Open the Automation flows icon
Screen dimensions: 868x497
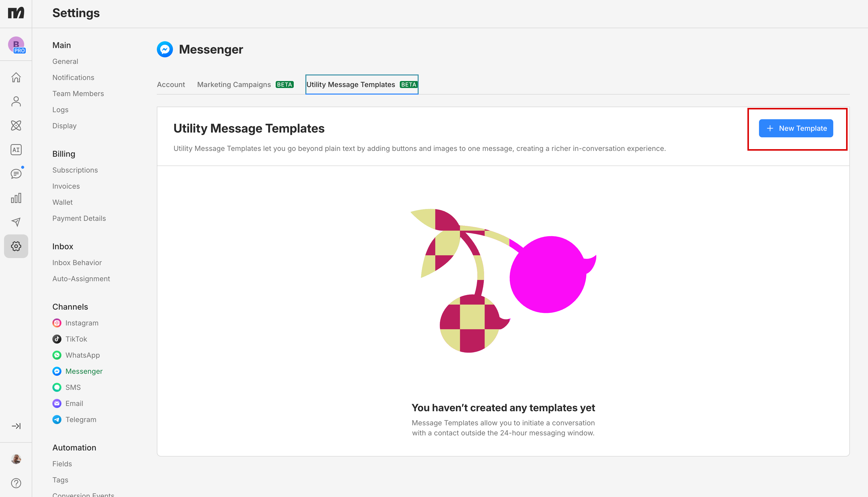coord(16,126)
